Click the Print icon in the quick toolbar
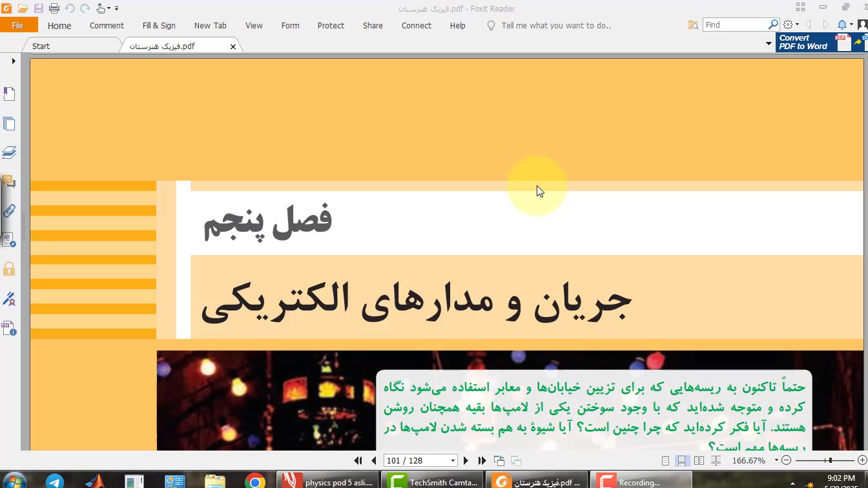868x488 pixels. [x=54, y=8]
